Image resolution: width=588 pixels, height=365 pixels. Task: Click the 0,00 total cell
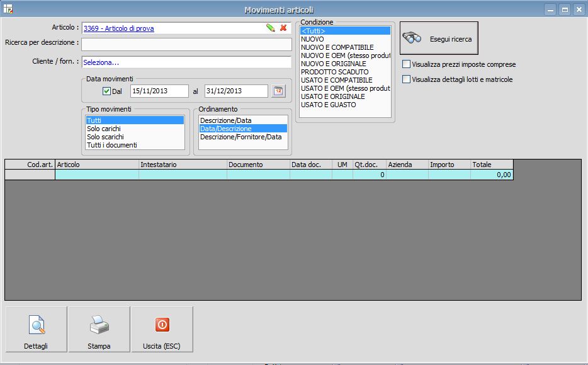click(492, 175)
